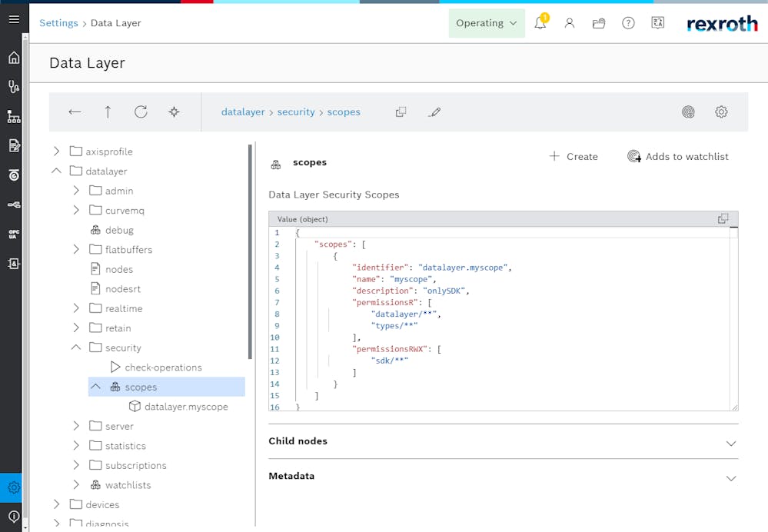Image resolution: width=768 pixels, height=532 pixels.
Task: Edit the node path with pencil icon
Action: tap(434, 111)
